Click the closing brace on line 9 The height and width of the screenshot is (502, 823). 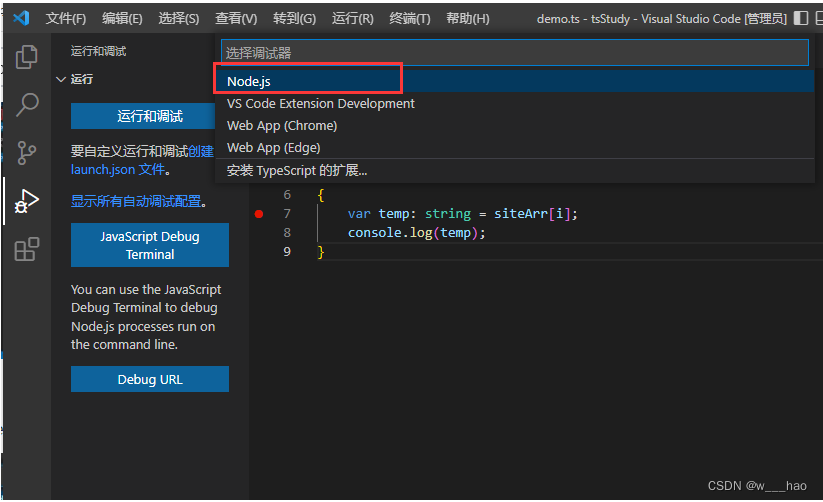coord(321,252)
